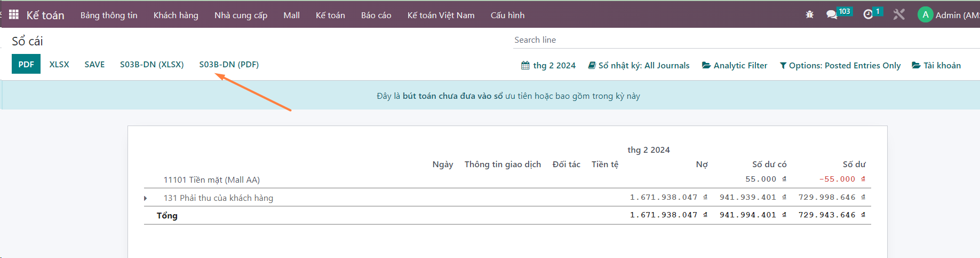Click the Sổ cái page title

[x=27, y=41]
